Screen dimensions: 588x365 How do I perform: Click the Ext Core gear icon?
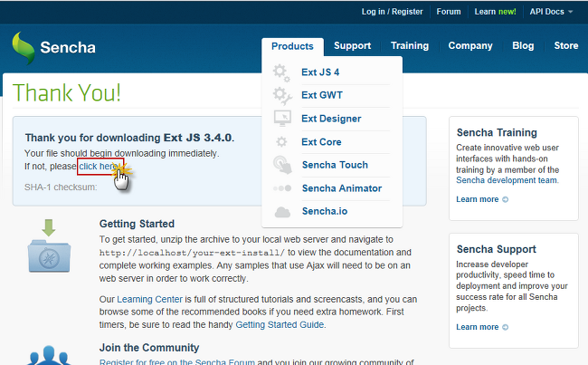click(281, 142)
